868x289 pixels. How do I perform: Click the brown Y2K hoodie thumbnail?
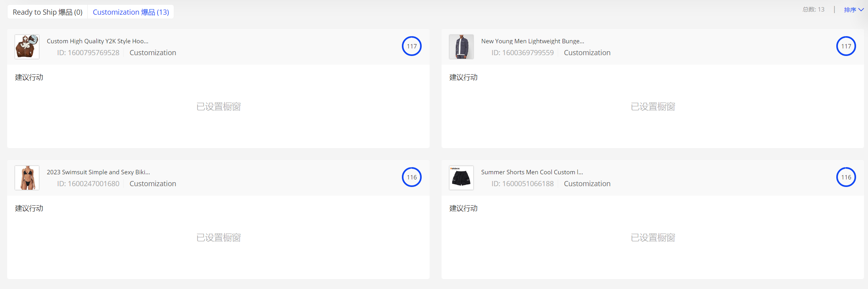coord(27,47)
